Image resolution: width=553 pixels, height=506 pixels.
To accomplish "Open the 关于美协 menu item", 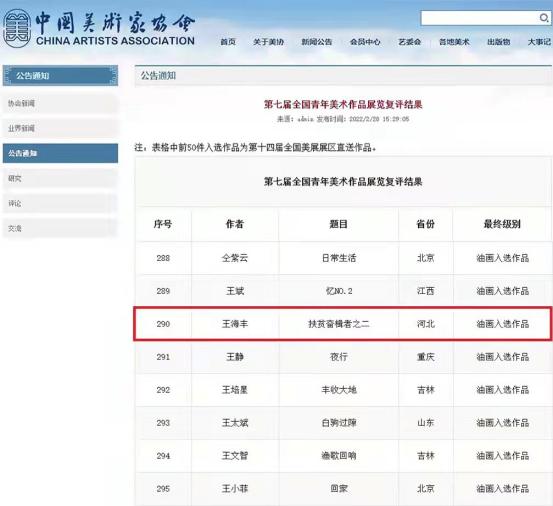I will [x=268, y=42].
